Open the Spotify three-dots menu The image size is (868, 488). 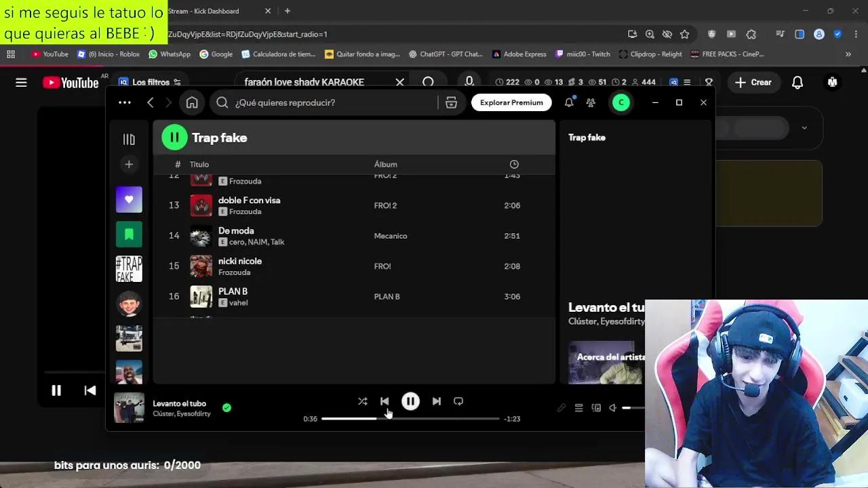coord(124,102)
